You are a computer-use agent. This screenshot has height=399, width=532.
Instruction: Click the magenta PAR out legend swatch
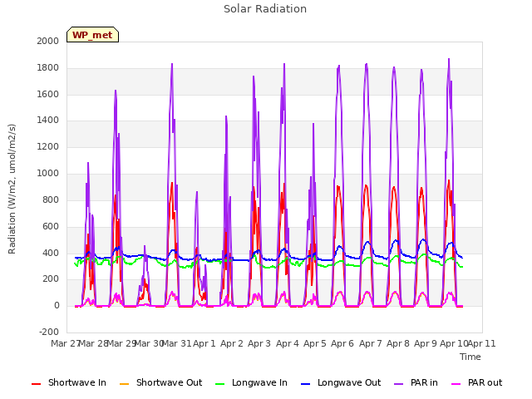tap(456, 384)
